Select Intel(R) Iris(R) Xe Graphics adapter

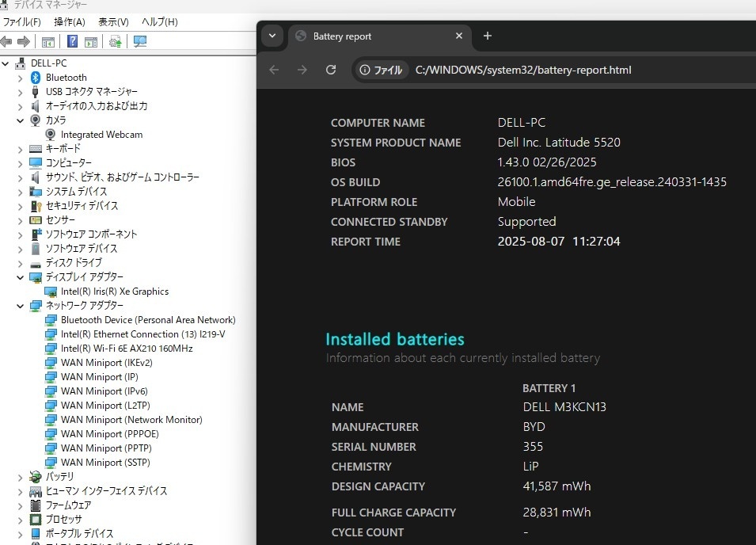click(115, 292)
